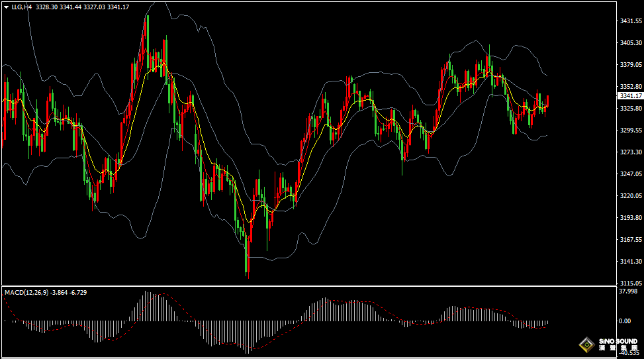Click the 37.998 MACD scale label
The image size is (644, 359).
tap(628, 291)
